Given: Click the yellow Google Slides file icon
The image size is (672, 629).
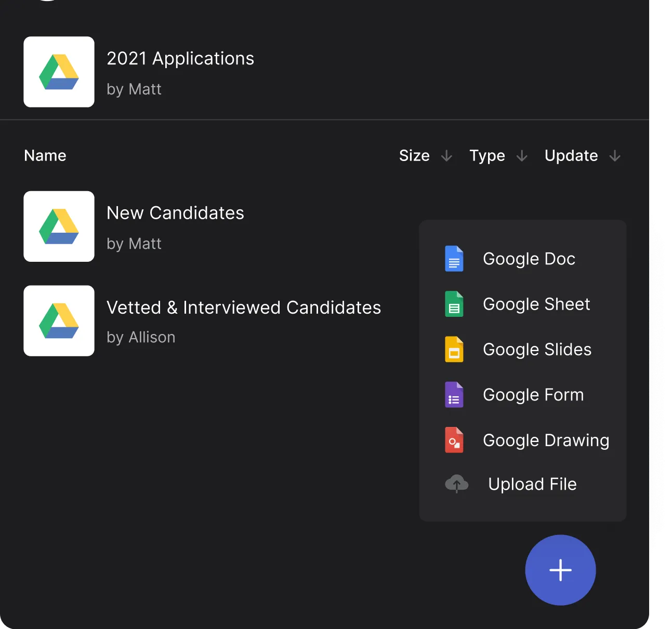Looking at the screenshot, I should tap(454, 349).
